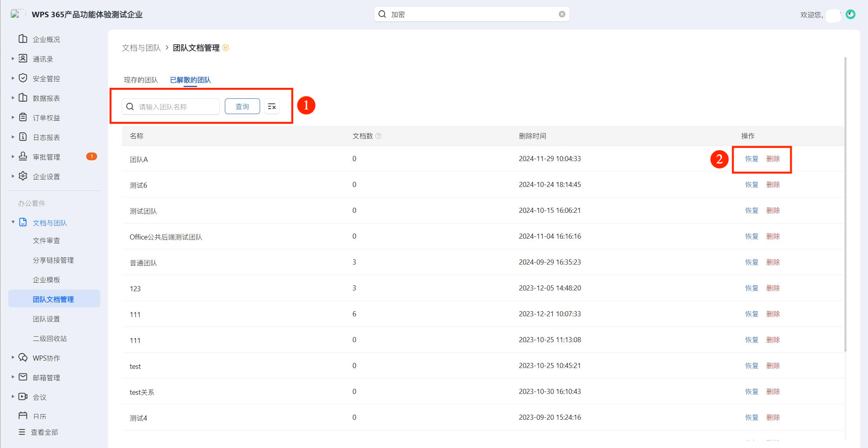Expand the 安全管控 section arrow
This screenshot has height=448, width=868.
coord(13,78)
